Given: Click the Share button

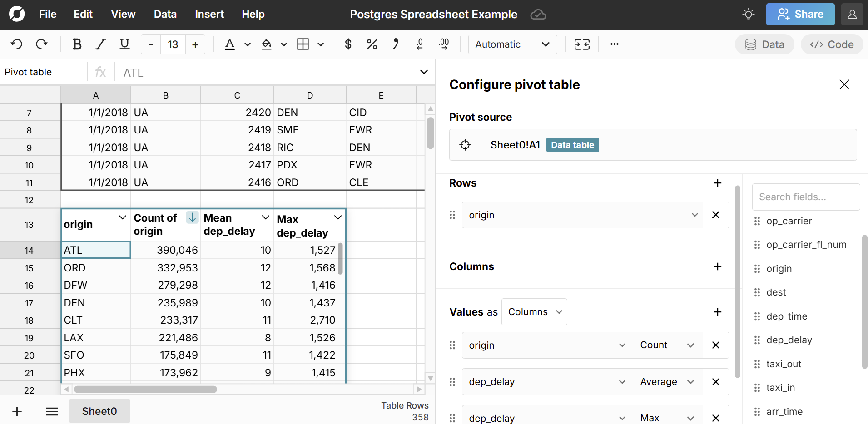Looking at the screenshot, I should click(x=800, y=14).
